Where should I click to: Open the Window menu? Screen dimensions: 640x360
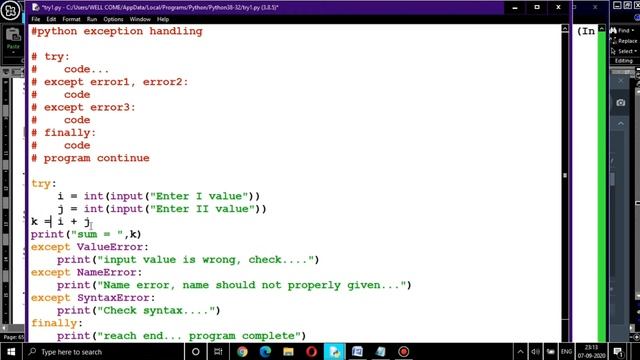pyautogui.click(x=140, y=19)
